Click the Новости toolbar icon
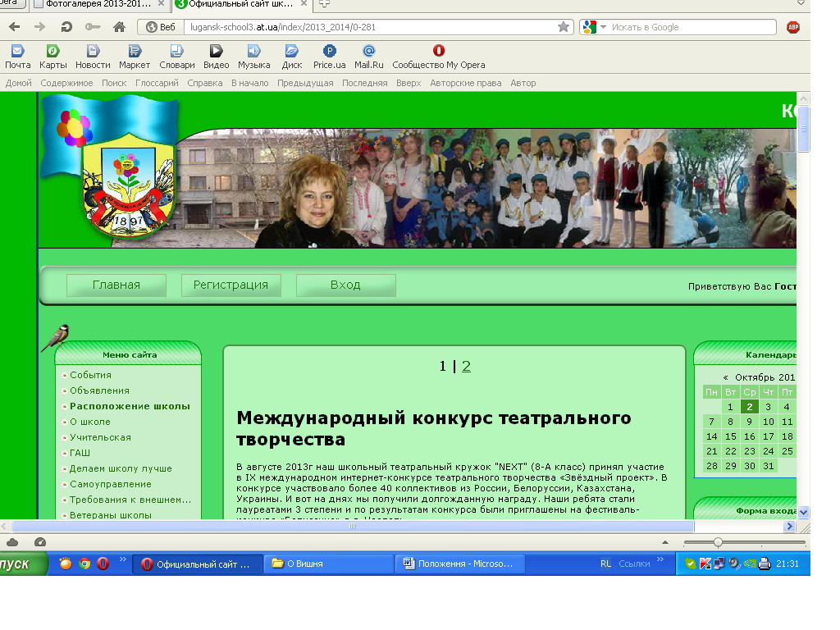840x630 pixels. [92, 56]
